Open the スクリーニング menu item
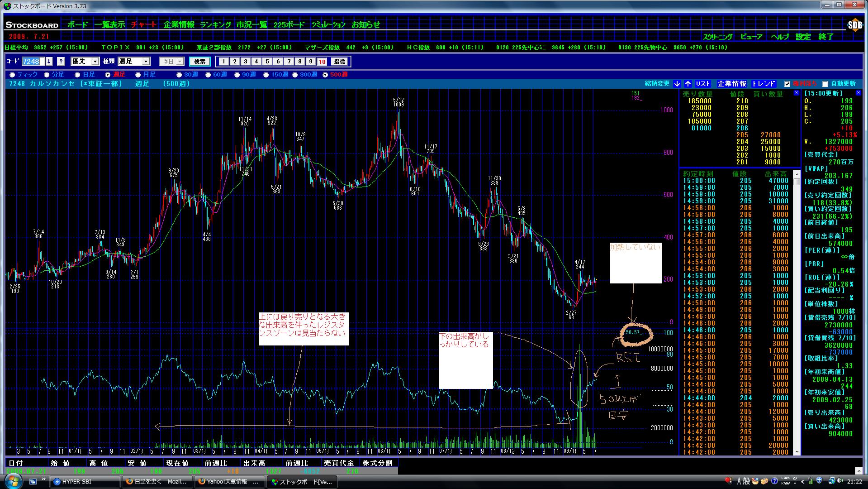The width and height of the screenshot is (868, 489). point(717,37)
